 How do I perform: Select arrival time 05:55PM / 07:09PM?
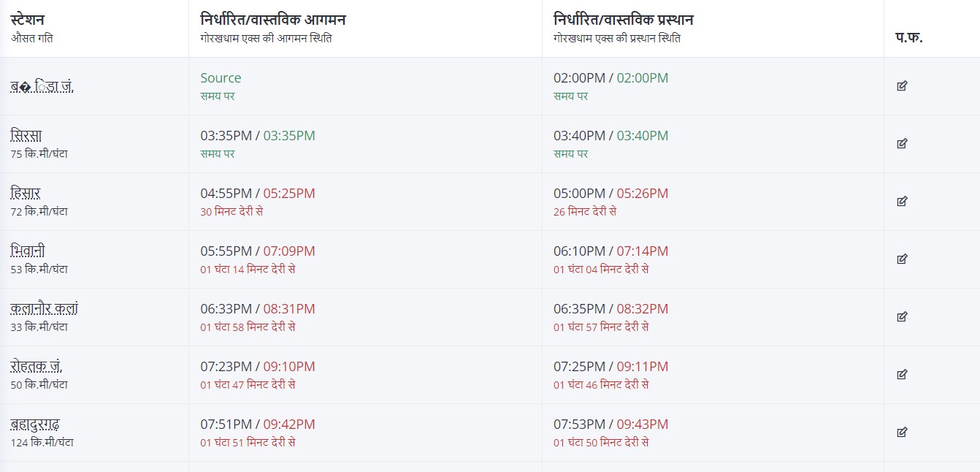pyautogui.click(x=258, y=251)
